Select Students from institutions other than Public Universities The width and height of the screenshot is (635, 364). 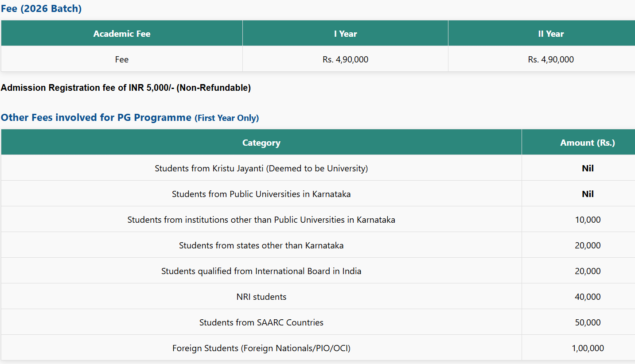click(x=261, y=220)
